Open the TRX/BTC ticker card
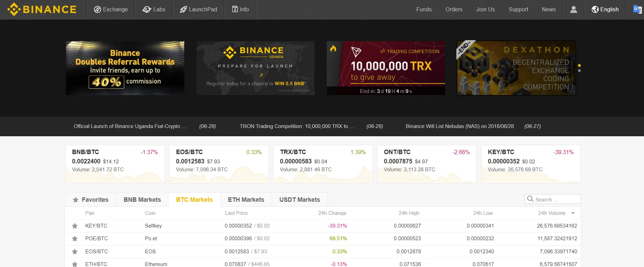This screenshot has height=267, width=644. [x=323, y=164]
